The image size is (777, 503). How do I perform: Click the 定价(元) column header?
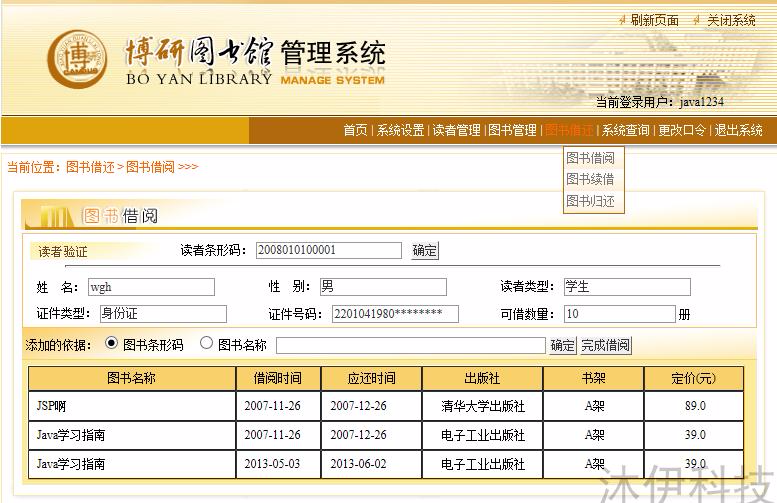tap(694, 379)
